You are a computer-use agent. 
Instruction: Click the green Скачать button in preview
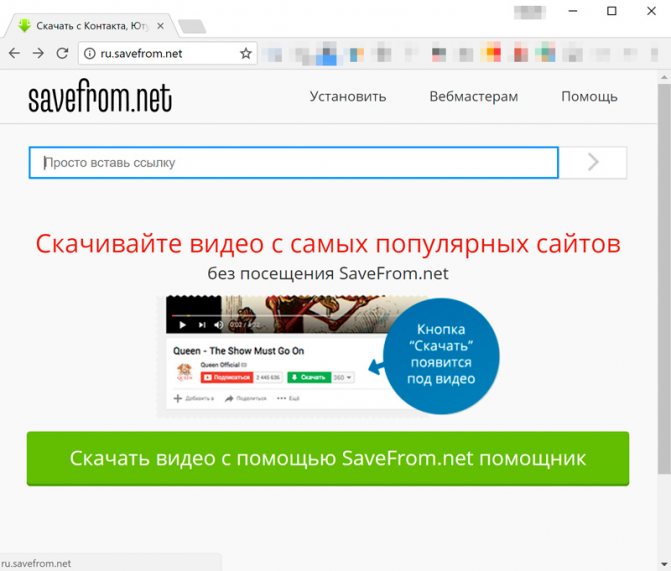tap(309, 377)
